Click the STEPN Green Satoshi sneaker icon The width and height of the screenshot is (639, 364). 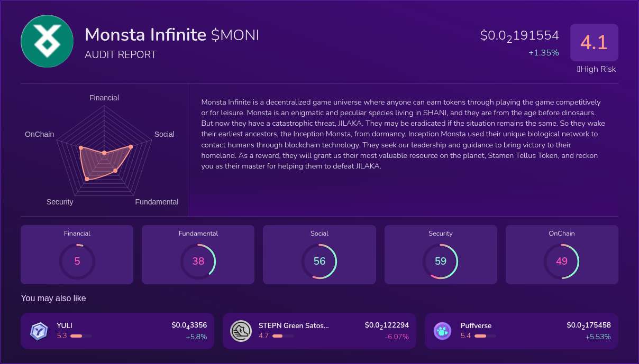click(241, 331)
